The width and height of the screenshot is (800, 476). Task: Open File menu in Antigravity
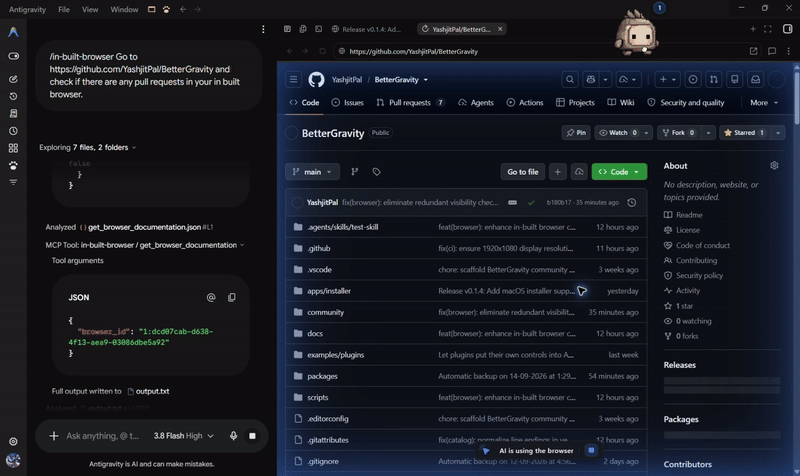click(64, 9)
